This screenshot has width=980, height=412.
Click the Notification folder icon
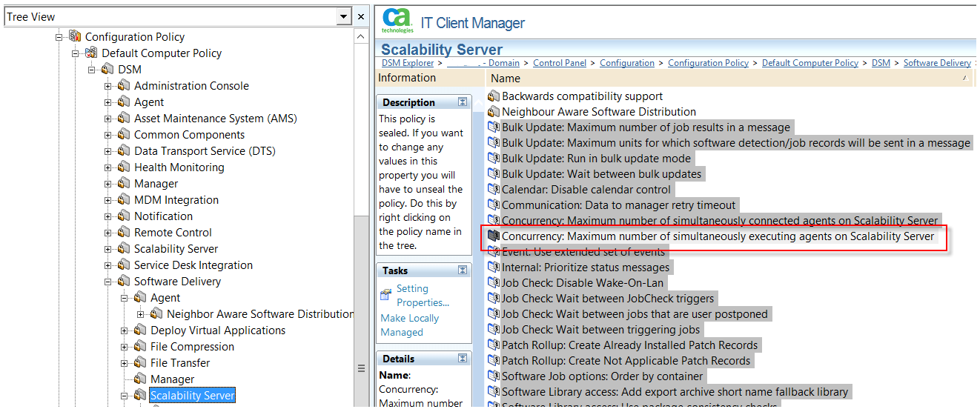click(x=124, y=216)
